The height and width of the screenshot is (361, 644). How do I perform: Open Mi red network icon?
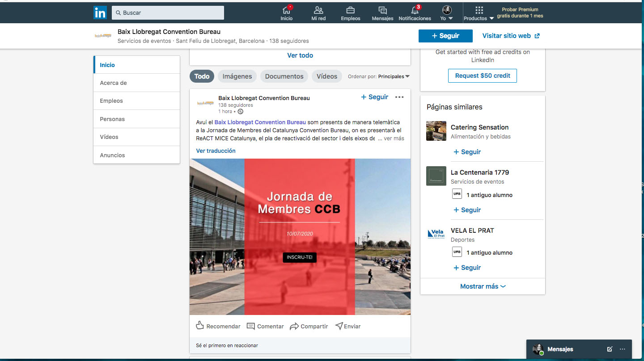[x=318, y=10]
